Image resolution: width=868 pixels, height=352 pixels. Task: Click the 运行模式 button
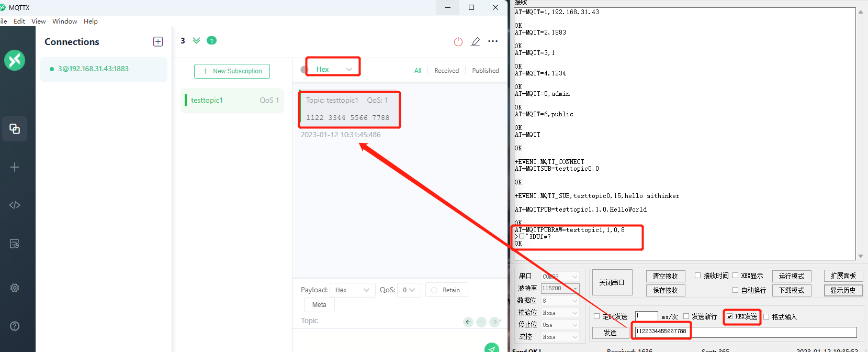click(x=792, y=276)
